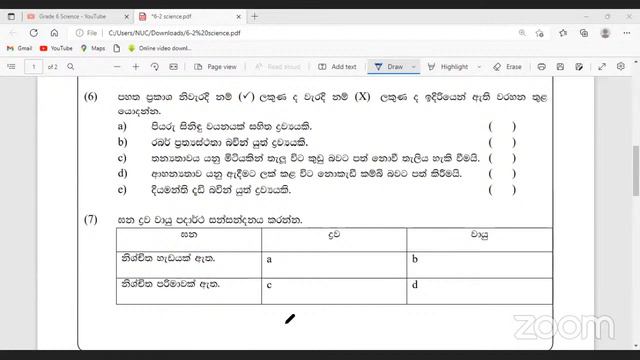Zoom in on the PDF
Viewport: 640px width, 360px height.
(136, 67)
